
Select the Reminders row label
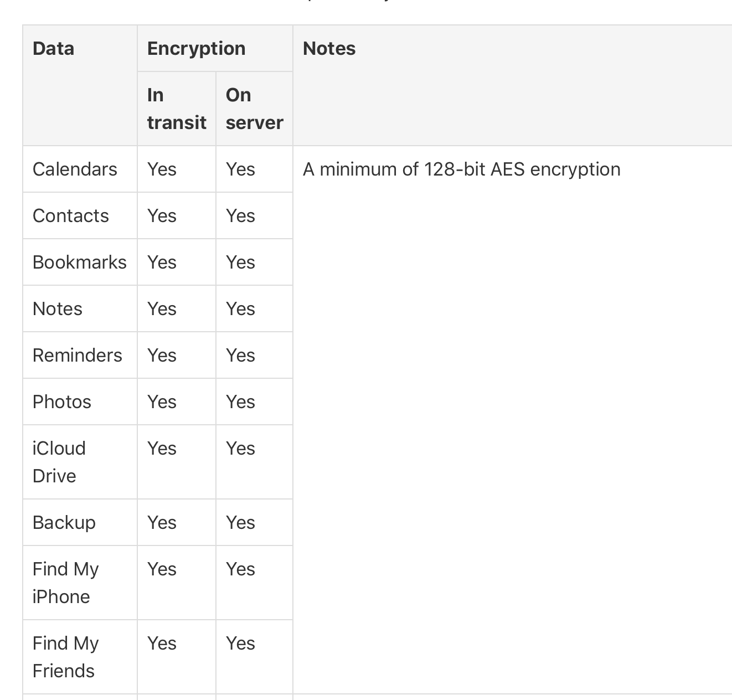click(78, 356)
